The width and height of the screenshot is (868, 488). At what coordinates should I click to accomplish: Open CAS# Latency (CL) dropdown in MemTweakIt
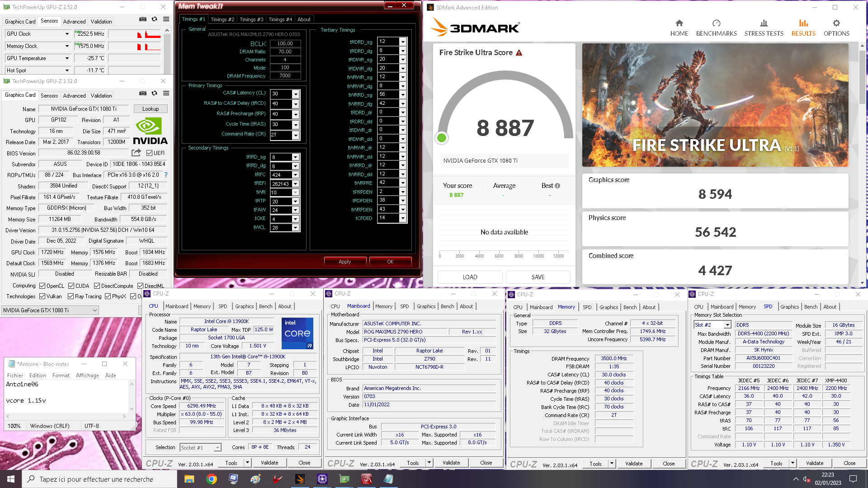[x=296, y=94]
